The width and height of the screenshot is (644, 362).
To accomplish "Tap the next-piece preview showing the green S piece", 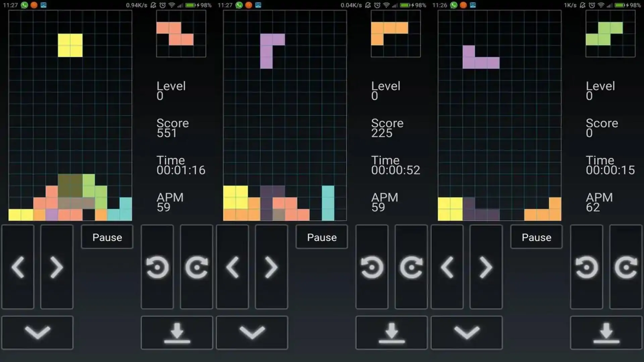I will [x=610, y=34].
